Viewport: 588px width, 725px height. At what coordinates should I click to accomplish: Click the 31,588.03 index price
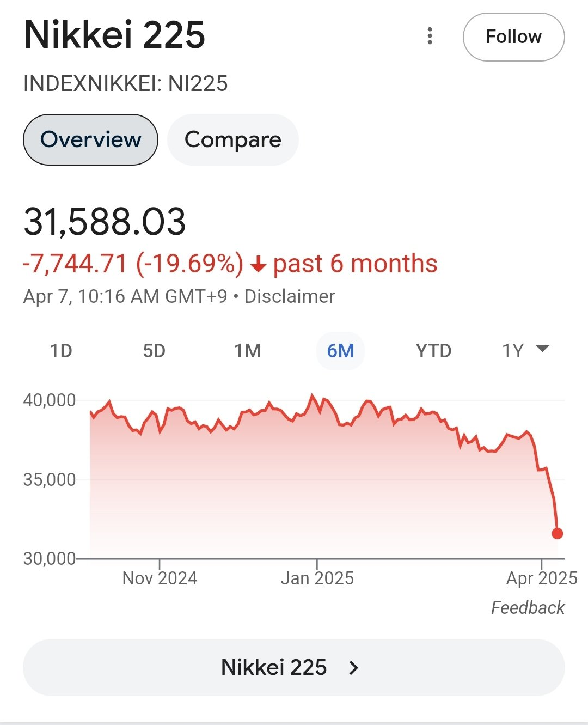[x=105, y=222]
